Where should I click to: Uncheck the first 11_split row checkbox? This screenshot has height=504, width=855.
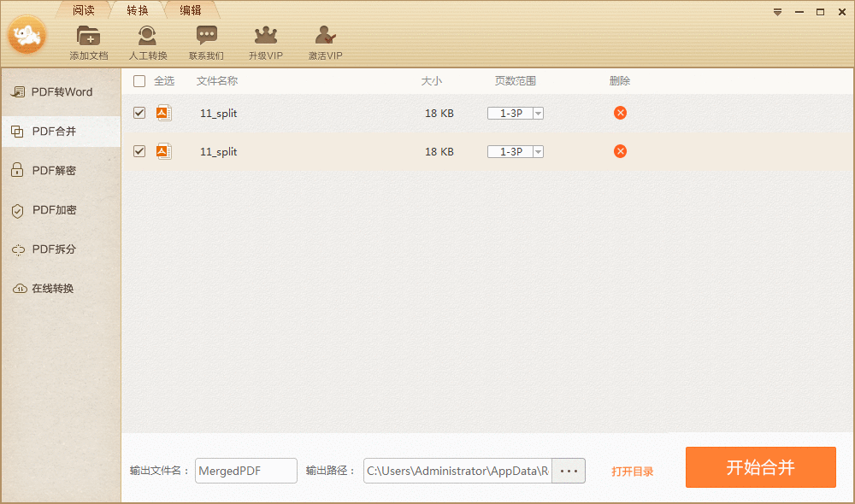point(139,112)
